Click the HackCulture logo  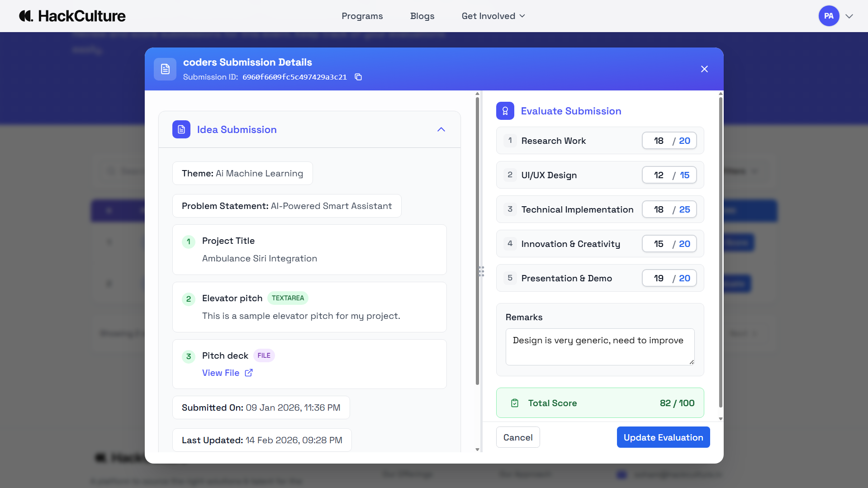(x=72, y=16)
